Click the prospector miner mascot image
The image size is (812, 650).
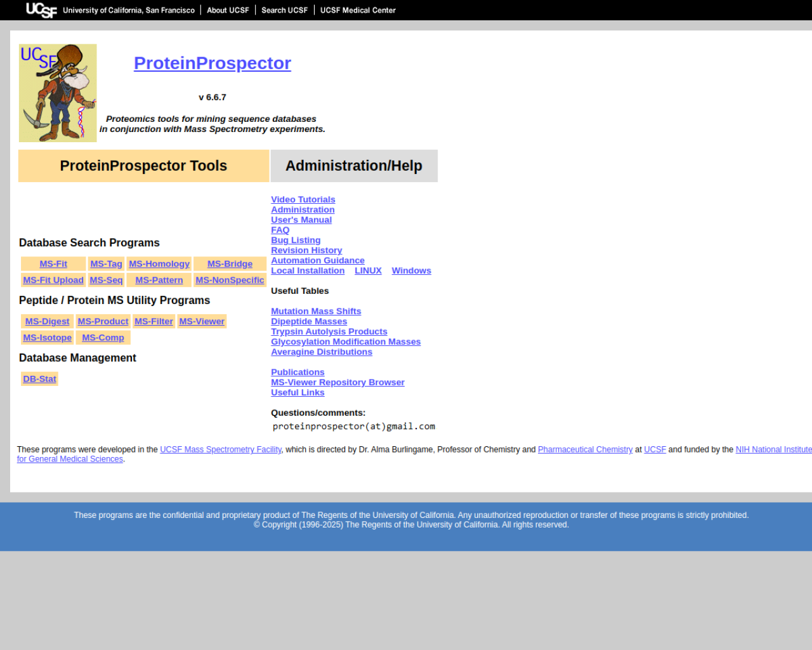pyautogui.click(x=58, y=93)
